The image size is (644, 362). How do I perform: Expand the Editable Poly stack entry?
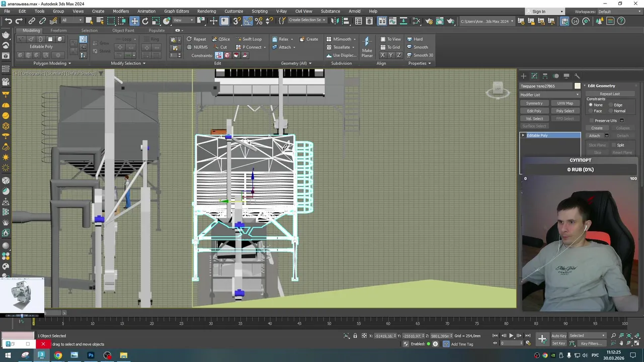point(523,135)
